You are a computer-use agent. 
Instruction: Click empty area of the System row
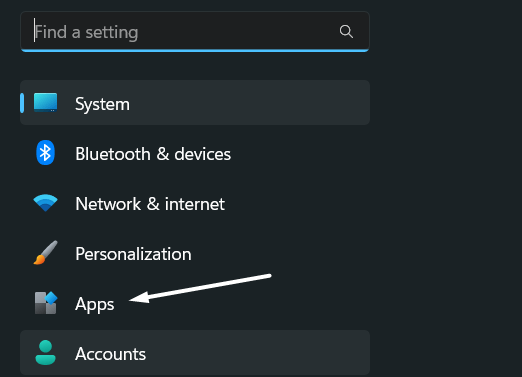(x=250, y=103)
